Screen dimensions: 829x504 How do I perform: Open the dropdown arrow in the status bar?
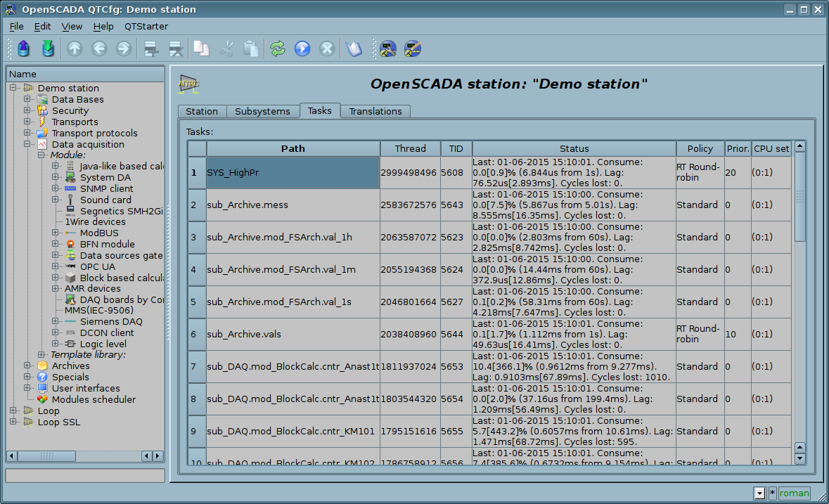[x=759, y=493]
